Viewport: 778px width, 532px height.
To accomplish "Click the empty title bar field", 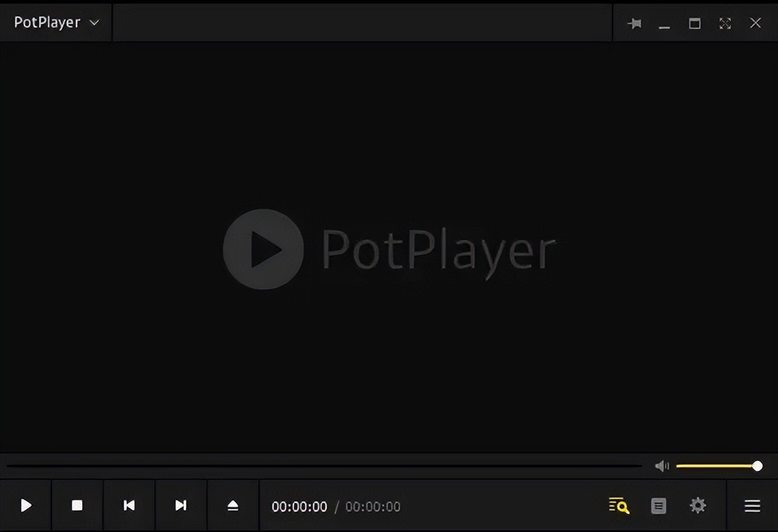I will pos(362,23).
